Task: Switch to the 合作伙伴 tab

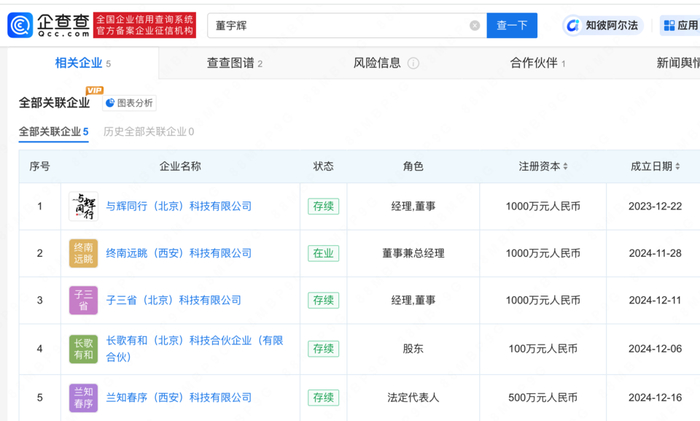Action: [x=537, y=63]
